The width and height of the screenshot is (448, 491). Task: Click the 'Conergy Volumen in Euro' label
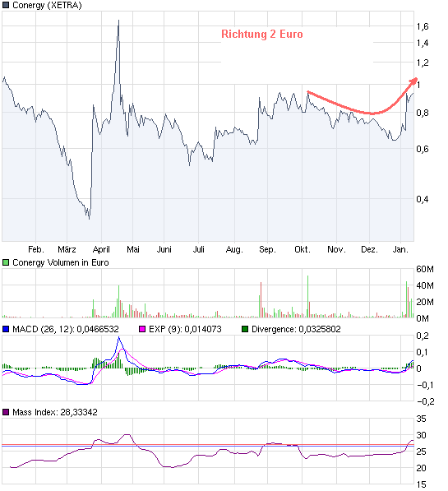[x=61, y=262]
